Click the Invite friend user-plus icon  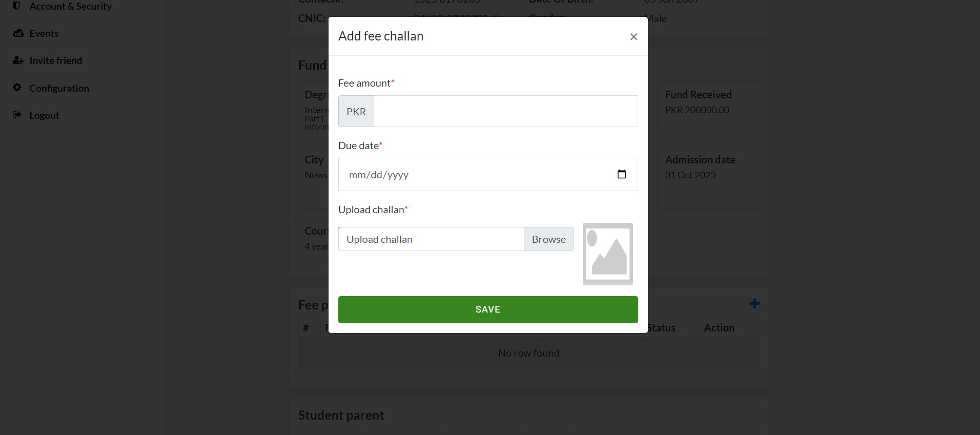coord(18,60)
